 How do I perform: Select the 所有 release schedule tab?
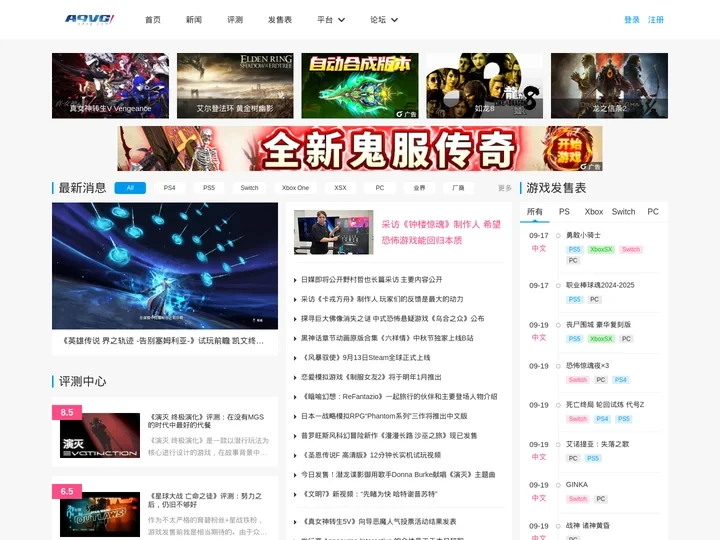click(534, 212)
